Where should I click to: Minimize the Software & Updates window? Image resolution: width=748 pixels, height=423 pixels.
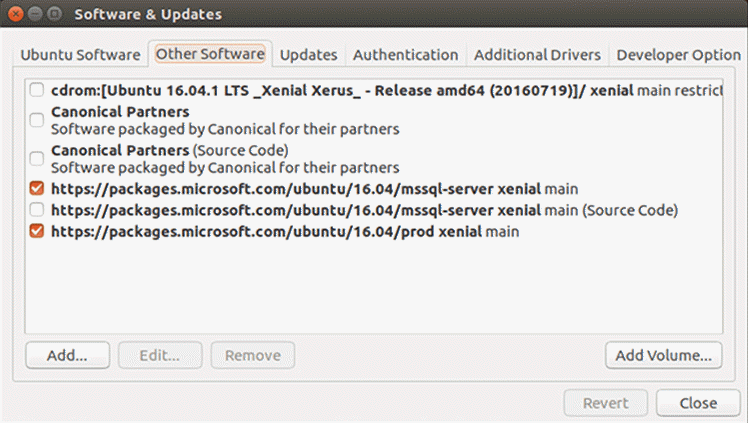point(35,14)
